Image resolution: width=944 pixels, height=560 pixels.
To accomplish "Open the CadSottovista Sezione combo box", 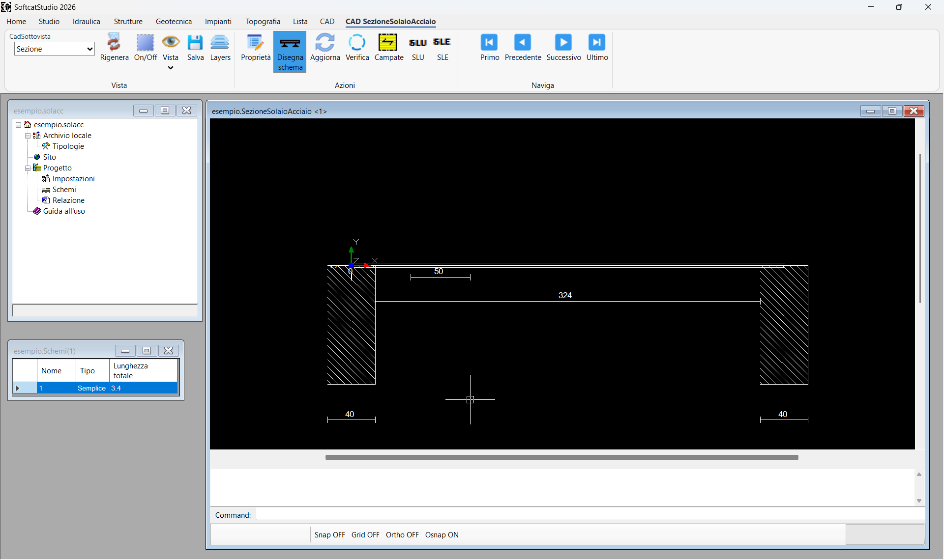I will pos(54,49).
